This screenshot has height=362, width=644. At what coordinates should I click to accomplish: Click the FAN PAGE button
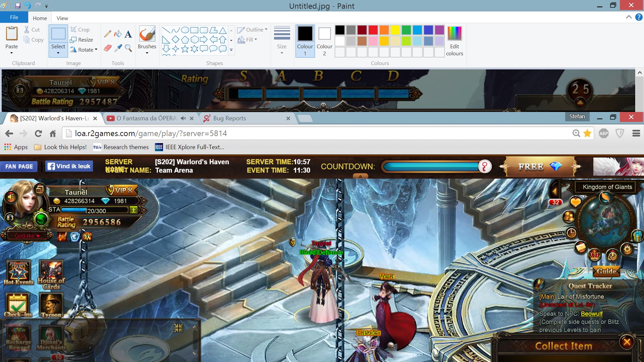[19, 166]
